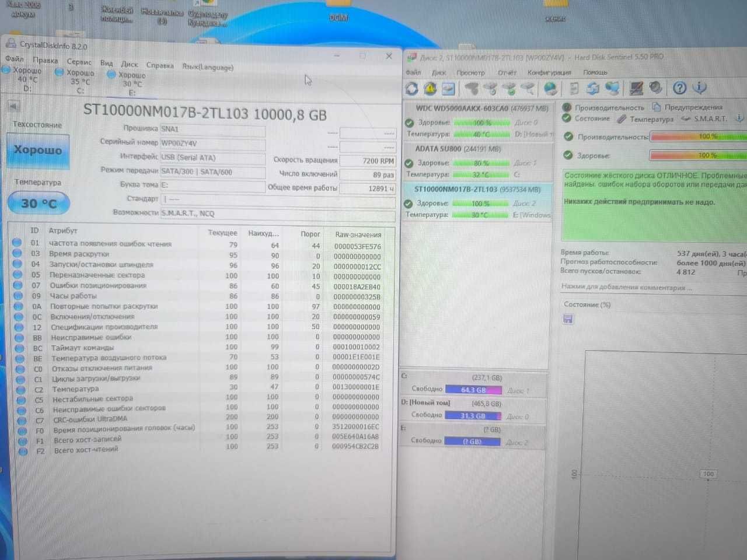The height and width of the screenshot is (560, 747).
Task: Click the blue question mark help icon
Action: (x=679, y=88)
